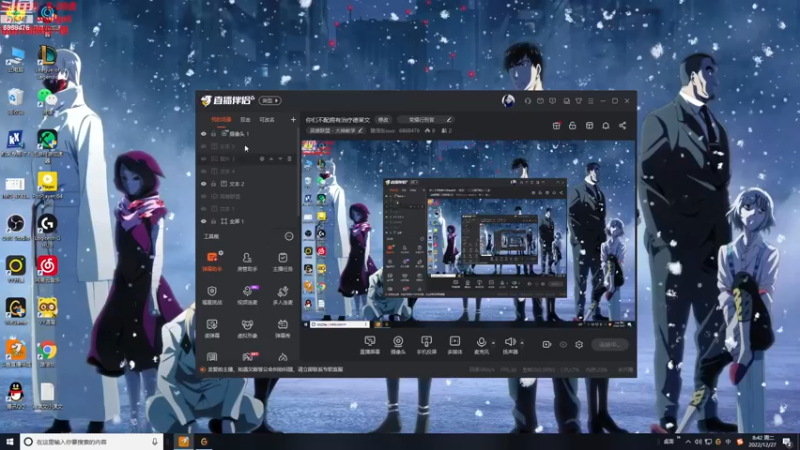Click the record video icon in bottom bar
Screen dimensions: 800x450
tap(546, 344)
